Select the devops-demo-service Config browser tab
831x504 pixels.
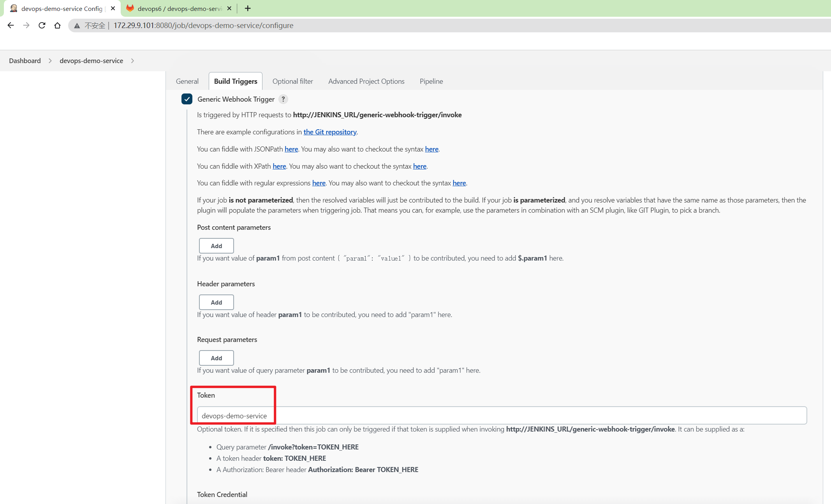62,8
